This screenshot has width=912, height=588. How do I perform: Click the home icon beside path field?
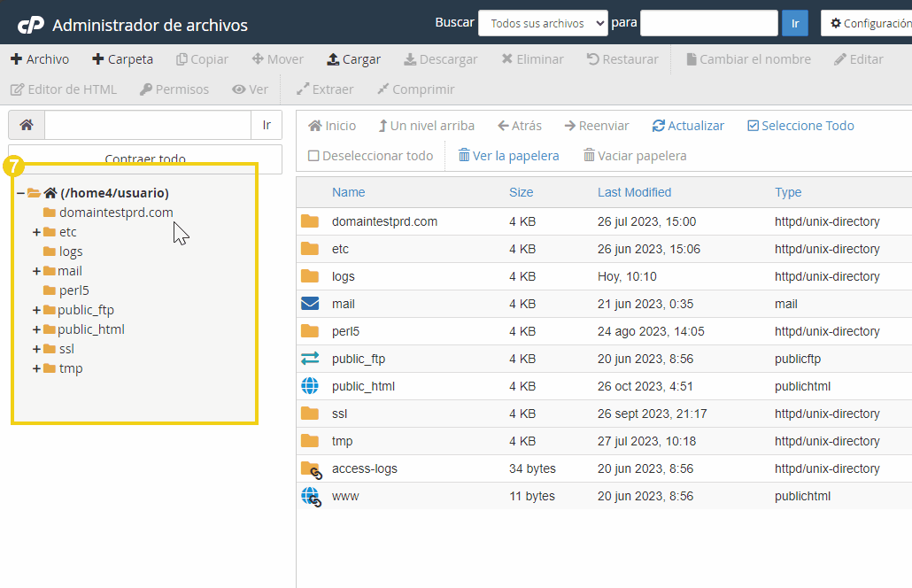click(27, 125)
